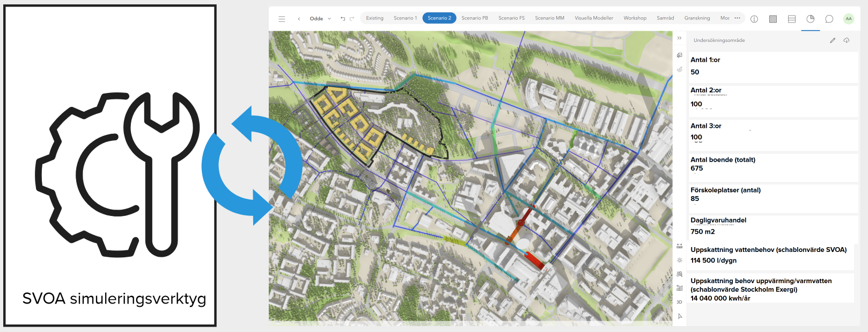Activate the measurement tool icon
Viewport: 868px width, 332px height.
(x=680, y=246)
